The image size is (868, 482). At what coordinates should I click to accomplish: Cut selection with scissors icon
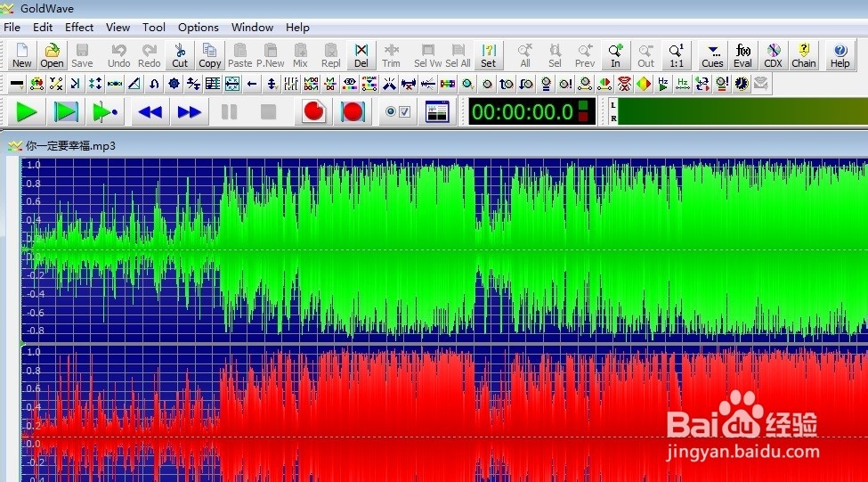click(180, 55)
